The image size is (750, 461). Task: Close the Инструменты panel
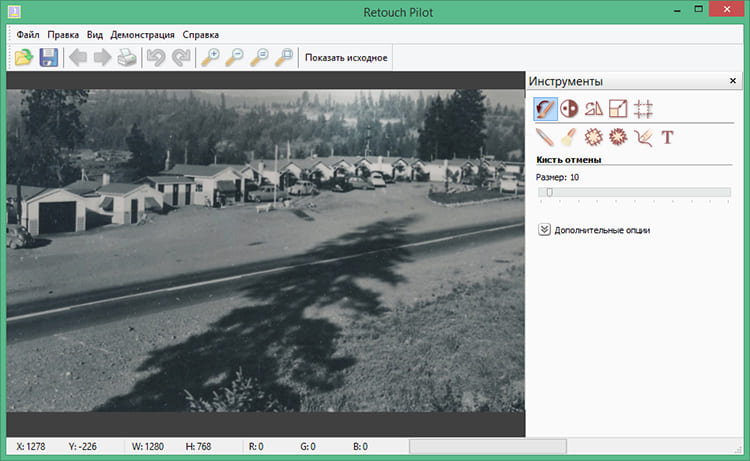pos(732,82)
